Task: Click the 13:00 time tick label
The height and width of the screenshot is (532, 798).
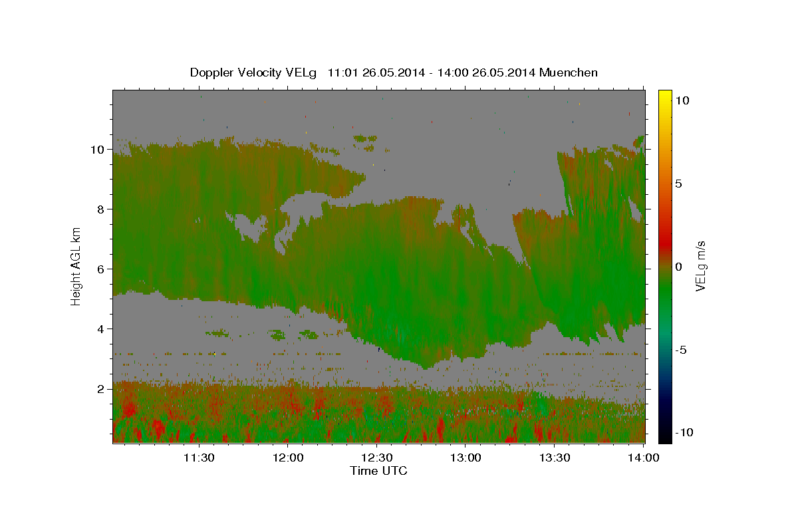Action: (465, 458)
